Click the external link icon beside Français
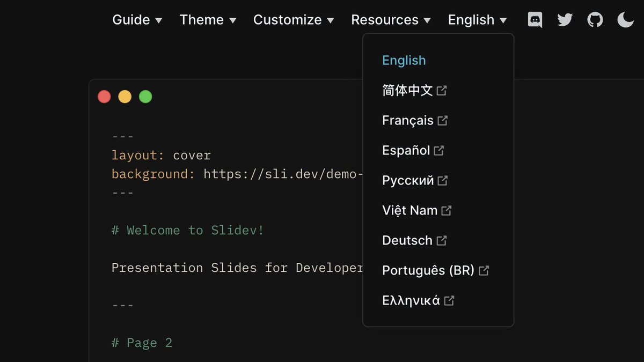The image size is (644, 362). point(442,121)
